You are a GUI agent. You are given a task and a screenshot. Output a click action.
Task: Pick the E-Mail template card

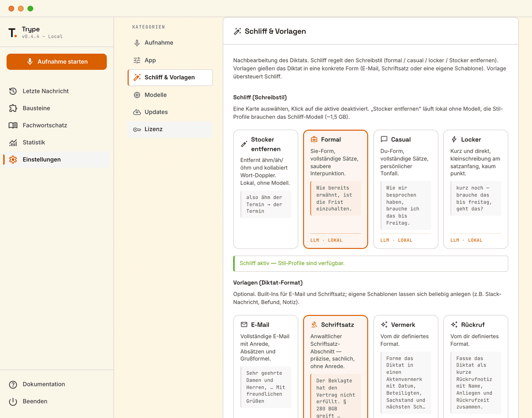(x=266, y=366)
